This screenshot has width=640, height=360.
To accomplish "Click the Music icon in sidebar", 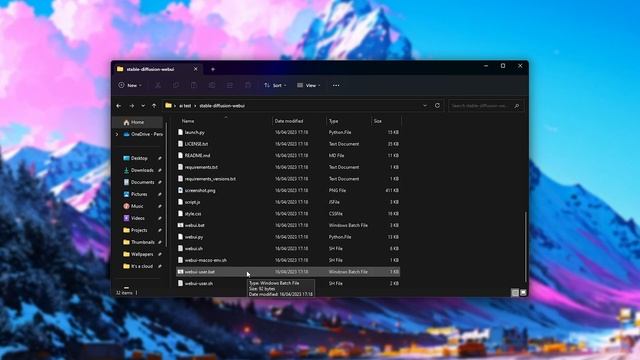I will tap(127, 206).
